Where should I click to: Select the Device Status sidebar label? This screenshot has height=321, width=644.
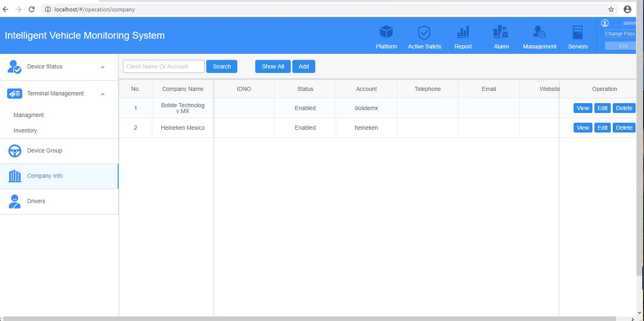[x=45, y=66]
